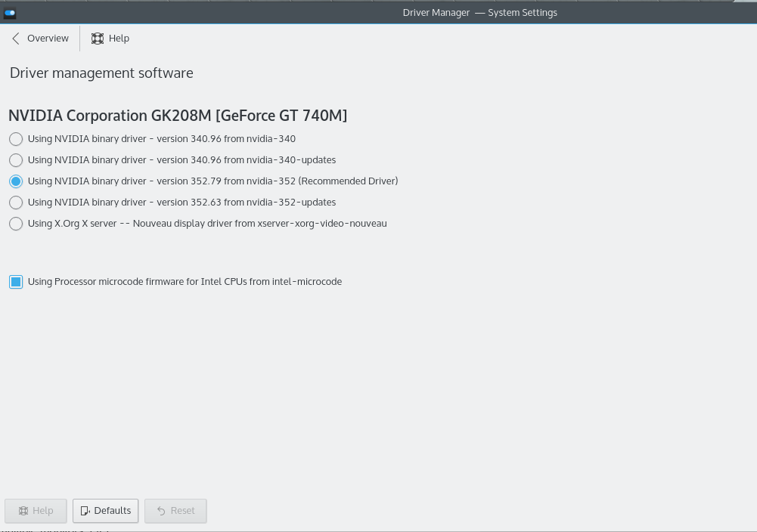The width and height of the screenshot is (757, 532).
Task: Pick the nvidia-352-updates version 352.63 driver
Action: pyautogui.click(x=16, y=203)
